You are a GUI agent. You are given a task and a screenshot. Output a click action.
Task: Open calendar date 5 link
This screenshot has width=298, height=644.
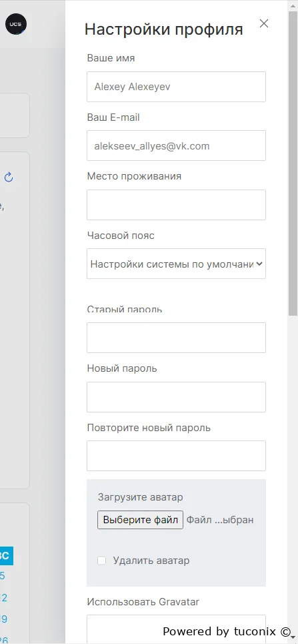coord(3,576)
